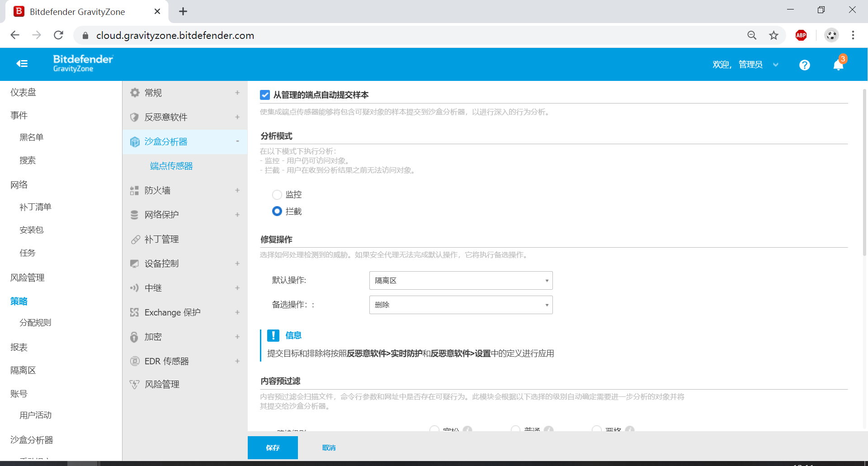Click the gear icon beside 常规
This screenshot has width=868, height=466.
pyautogui.click(x=134, y=93)
